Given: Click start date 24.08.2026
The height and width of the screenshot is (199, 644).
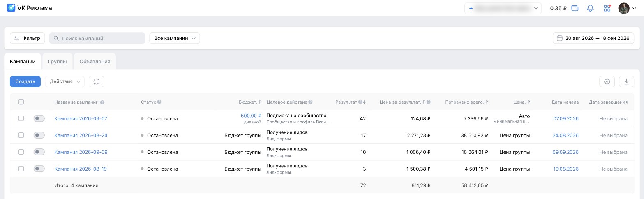Looking at the screenshot, I should pos(566,135).
